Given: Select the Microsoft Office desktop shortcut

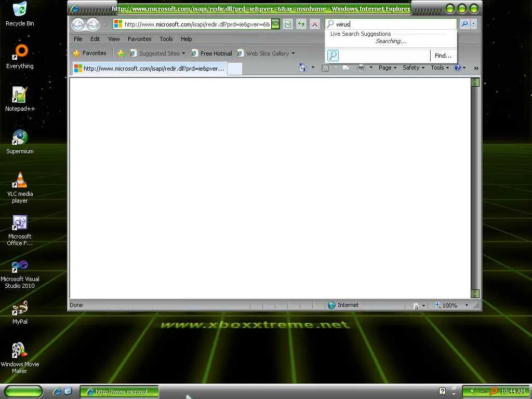Looking at the screenshot, I should [20, 230].
